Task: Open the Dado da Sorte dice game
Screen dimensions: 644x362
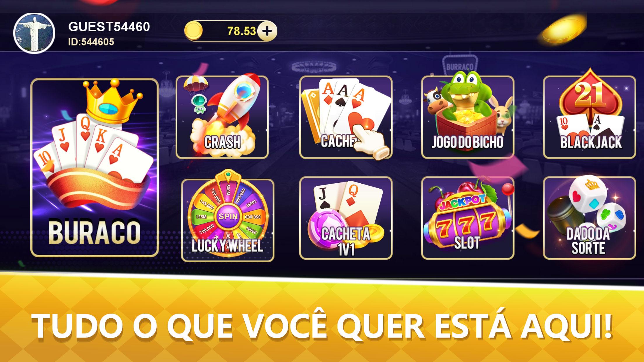Action: click(x=589, y=218)
